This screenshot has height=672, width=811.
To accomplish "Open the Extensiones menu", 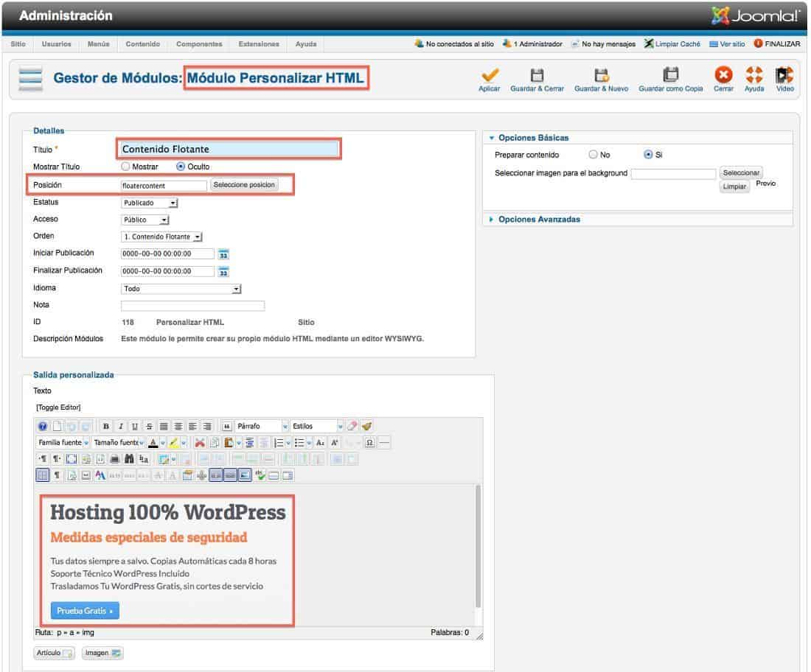I will click(259, 44).
